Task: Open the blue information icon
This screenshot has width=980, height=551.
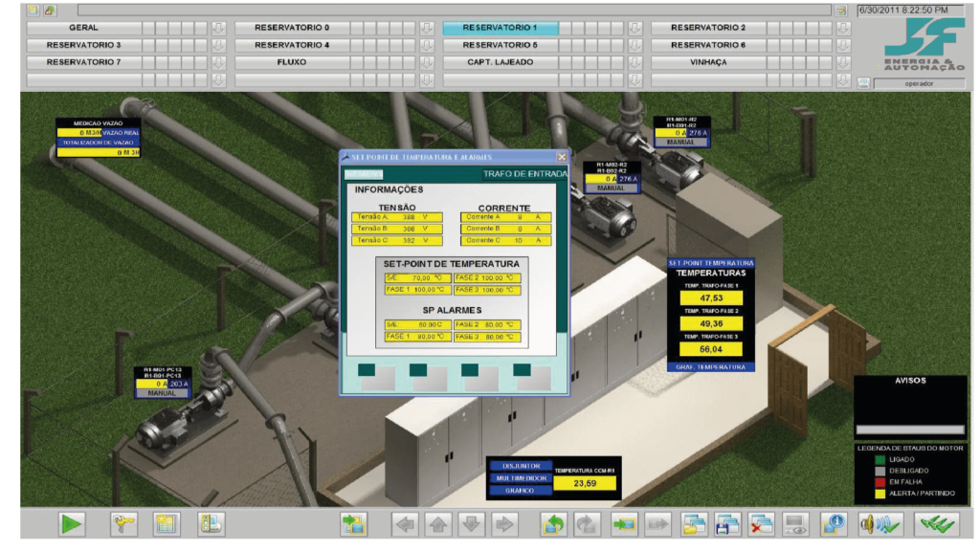Action: click(x=834, y=524)
